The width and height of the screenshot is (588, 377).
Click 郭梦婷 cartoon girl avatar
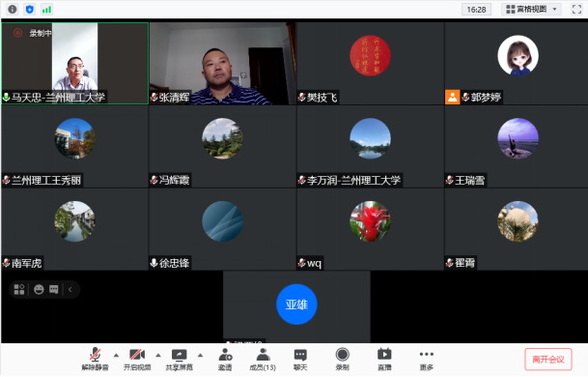[518, 55]
